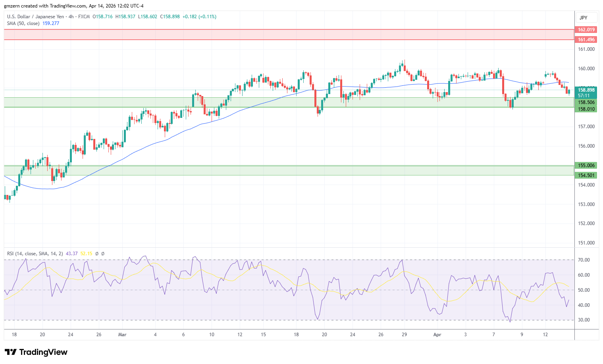Click the 161.000 price axis tick
Image resolution: width=603 pixels, height=364 pixels.
(x=586, y=49)
